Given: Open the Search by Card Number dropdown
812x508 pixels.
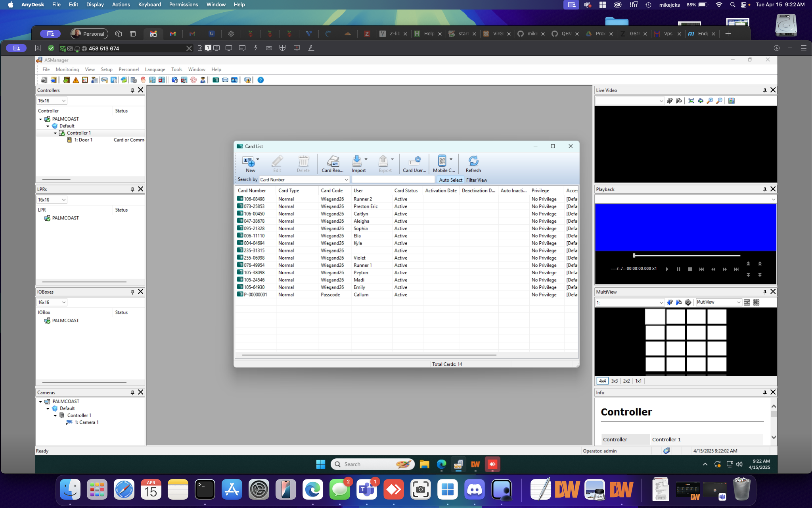Looking at the screenshot, I should click(x=346, y=180).
